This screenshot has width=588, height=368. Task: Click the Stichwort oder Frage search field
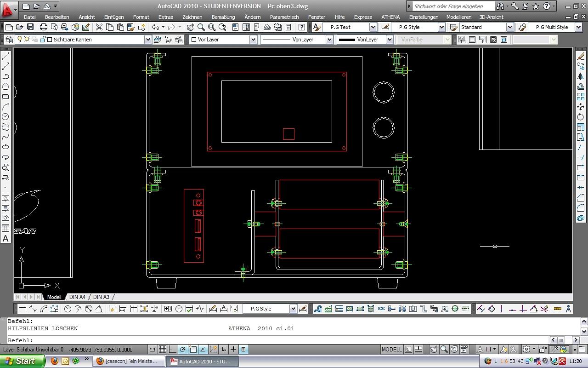click(453, 6)
